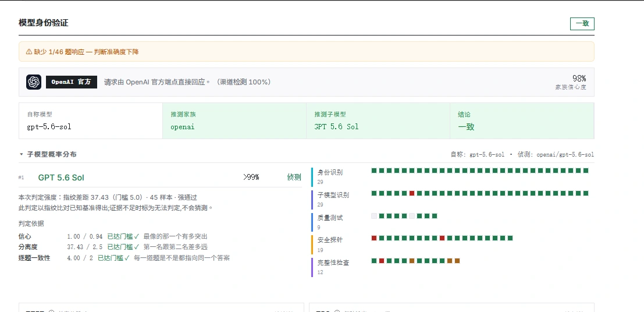Click the 自称: gpt-5.6-sol summary on the right
Screen dimensions: 644x312
pos(477,155)
